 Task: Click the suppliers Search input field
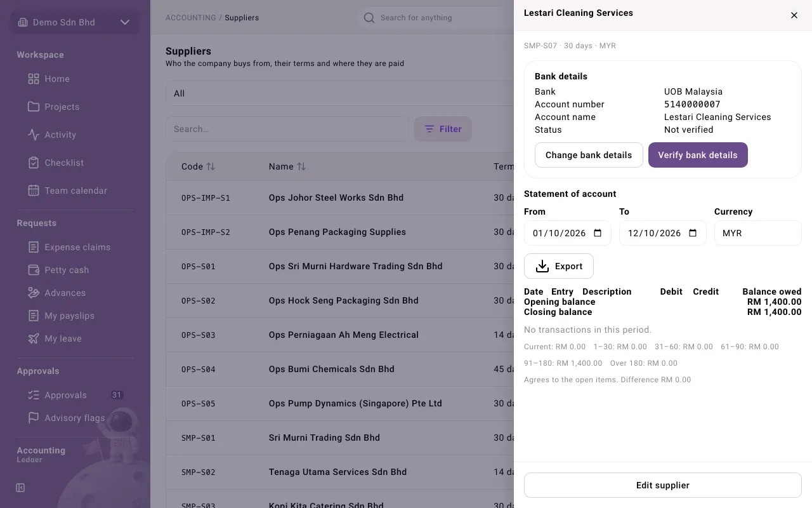tap(287, 129)
